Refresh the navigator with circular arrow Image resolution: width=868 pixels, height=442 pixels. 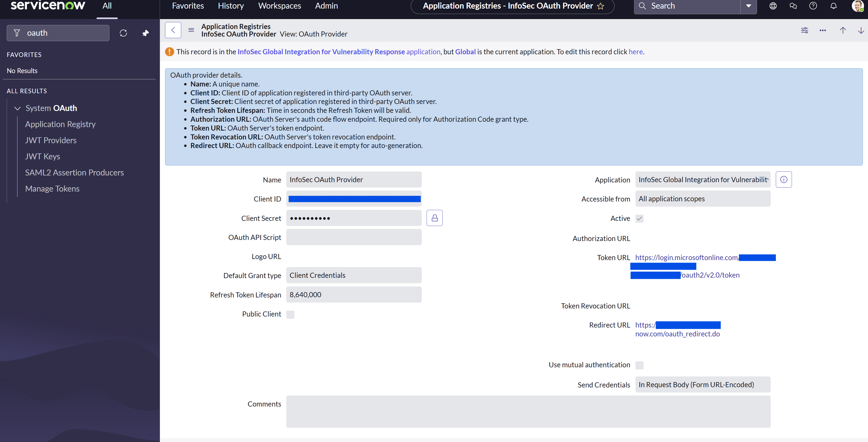tap(123, 33)
